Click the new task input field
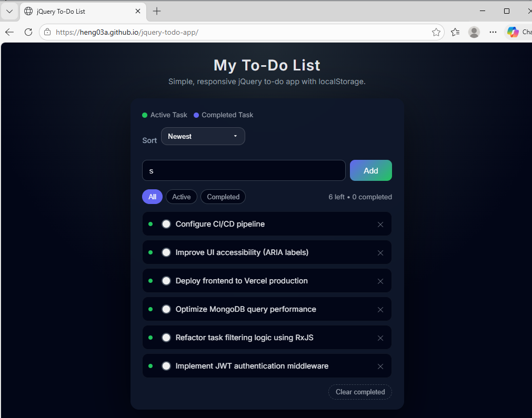The width and height of the screenshot is (532, 418). click(244, 170)
